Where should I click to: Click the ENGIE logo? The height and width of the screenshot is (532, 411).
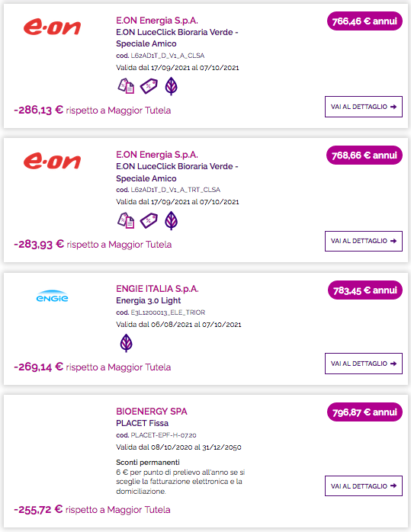[x=52, y=296]
